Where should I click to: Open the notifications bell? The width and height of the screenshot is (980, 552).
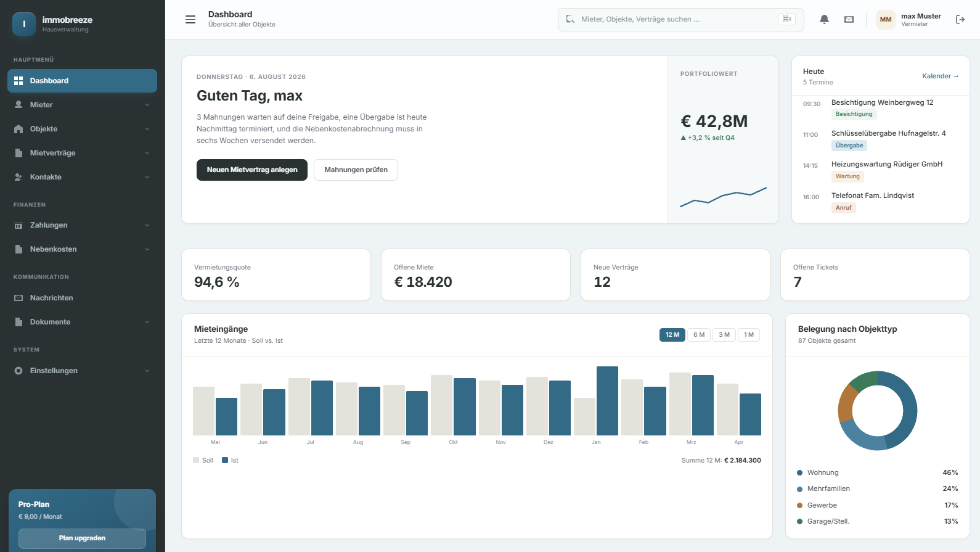tap(824, 20)
